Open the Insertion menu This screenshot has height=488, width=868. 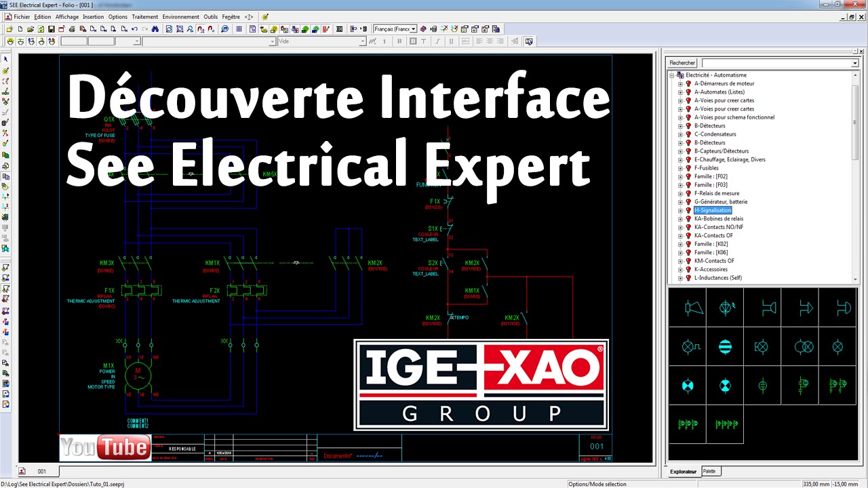tap(93, 16)
